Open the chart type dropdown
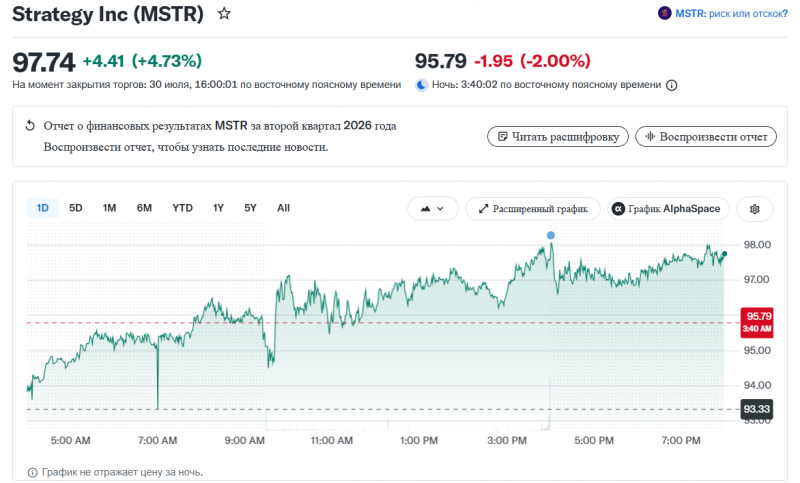 point(433,209)
